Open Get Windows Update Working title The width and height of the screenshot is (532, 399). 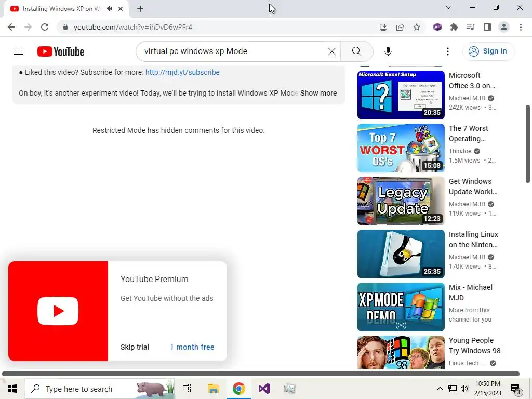click(x=473, y=187)
